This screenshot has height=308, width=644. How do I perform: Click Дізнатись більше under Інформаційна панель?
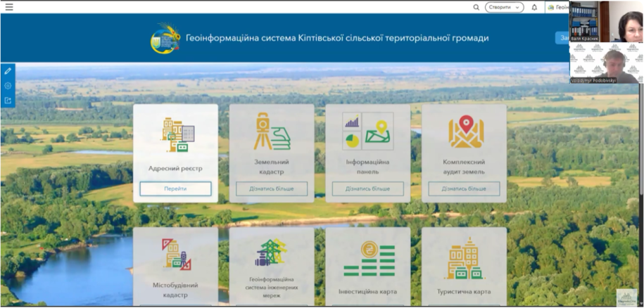(367, 188)
